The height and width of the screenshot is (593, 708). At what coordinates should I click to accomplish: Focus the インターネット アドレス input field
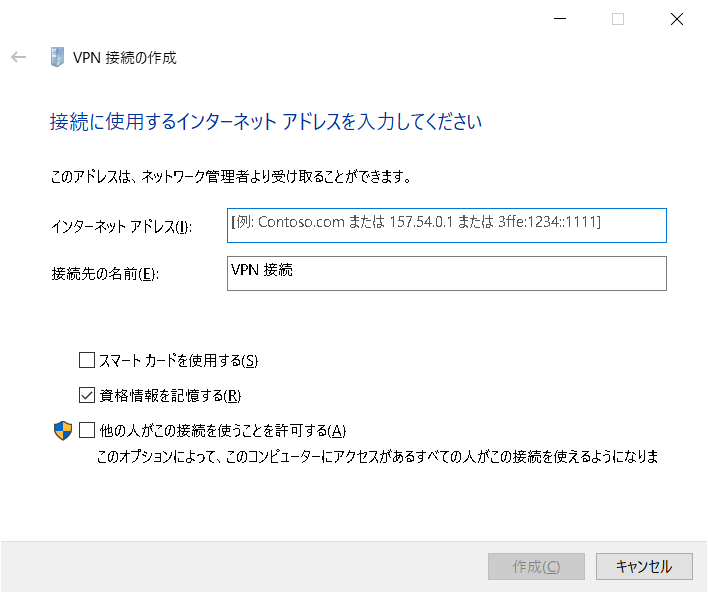click(x=447, y=225)
